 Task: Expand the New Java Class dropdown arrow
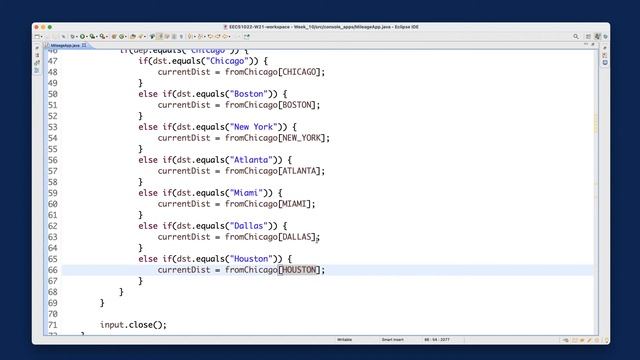tap(126, 37)
